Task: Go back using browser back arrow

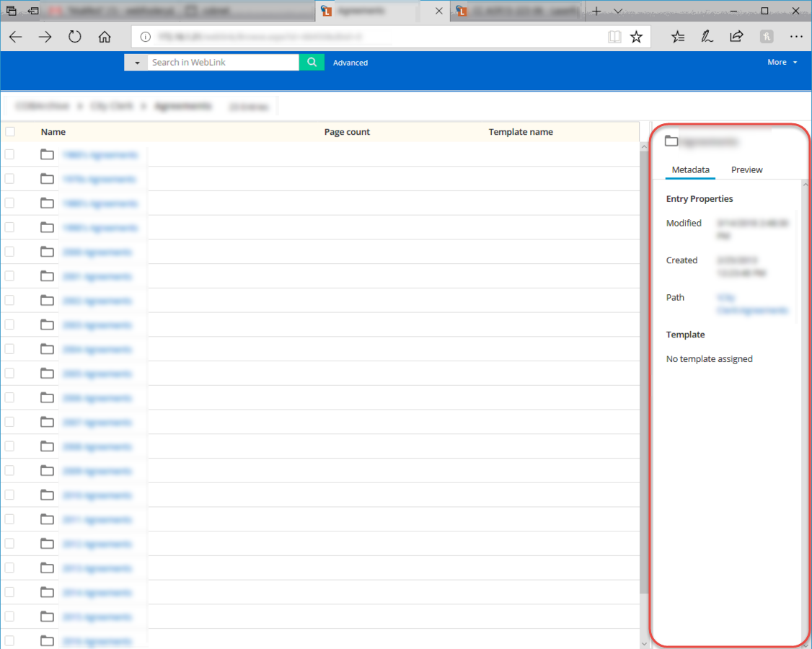Action: (16, 37)
